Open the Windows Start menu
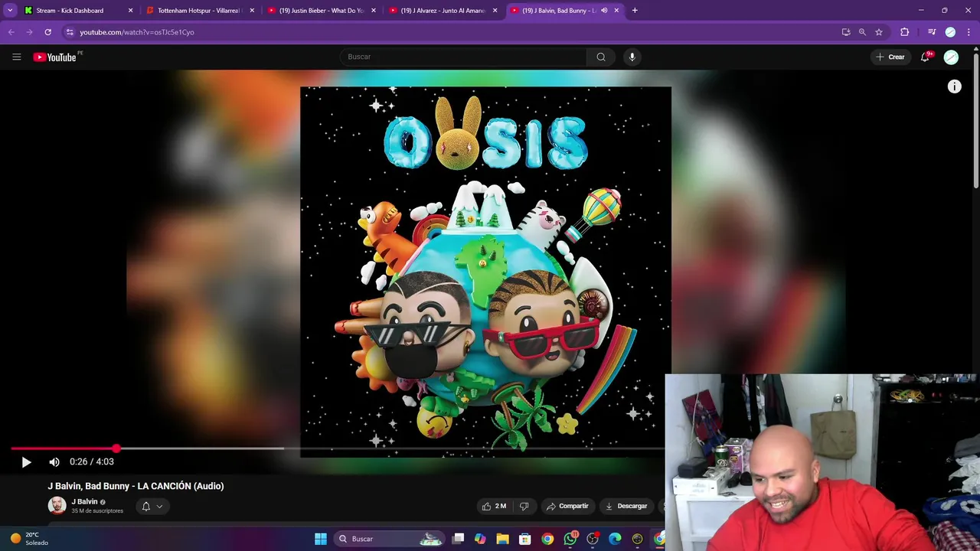This screenshot has width=980, height=551. coord(321,539)
